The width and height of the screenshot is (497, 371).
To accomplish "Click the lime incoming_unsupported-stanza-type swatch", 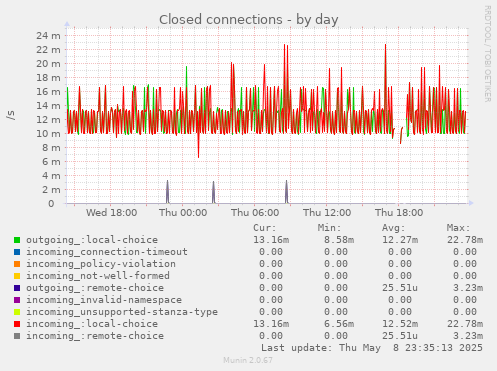I will pos(17,312).
